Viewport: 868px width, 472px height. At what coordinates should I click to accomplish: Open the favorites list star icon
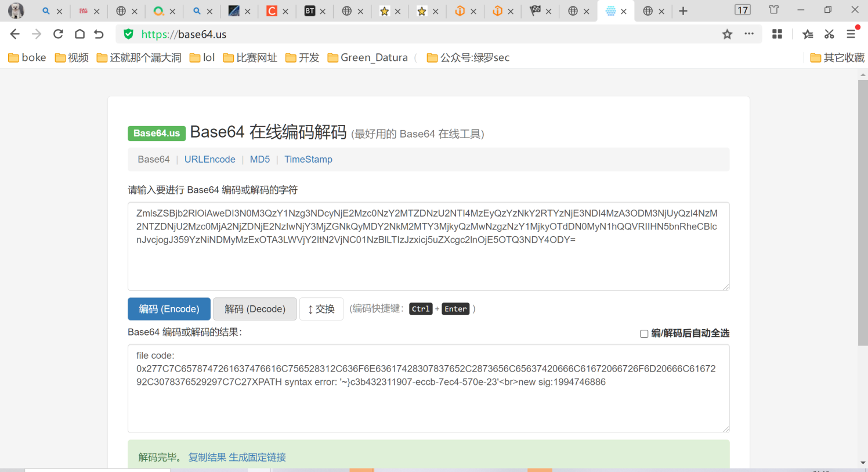(807, 34)
